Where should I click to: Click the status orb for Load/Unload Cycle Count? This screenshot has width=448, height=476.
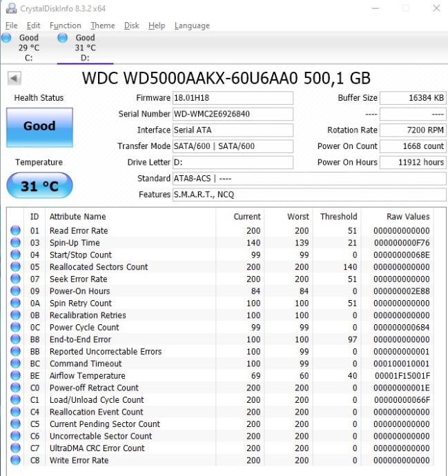click(15, 400)
